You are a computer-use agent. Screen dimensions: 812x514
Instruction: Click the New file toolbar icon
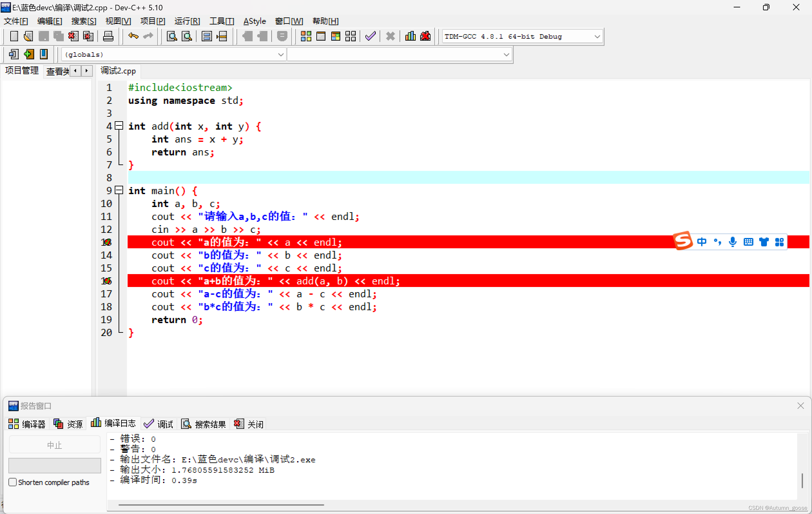point(14,36)
